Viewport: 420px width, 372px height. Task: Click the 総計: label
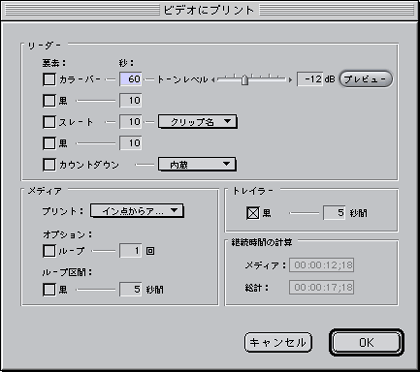click(257, 288)
